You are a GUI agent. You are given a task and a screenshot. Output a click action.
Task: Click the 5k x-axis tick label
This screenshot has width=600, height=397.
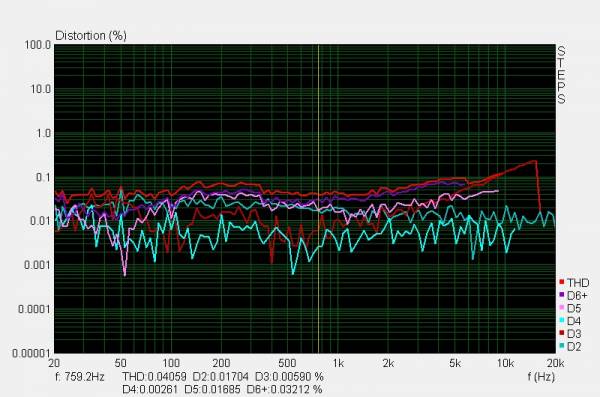click(455, 363)
